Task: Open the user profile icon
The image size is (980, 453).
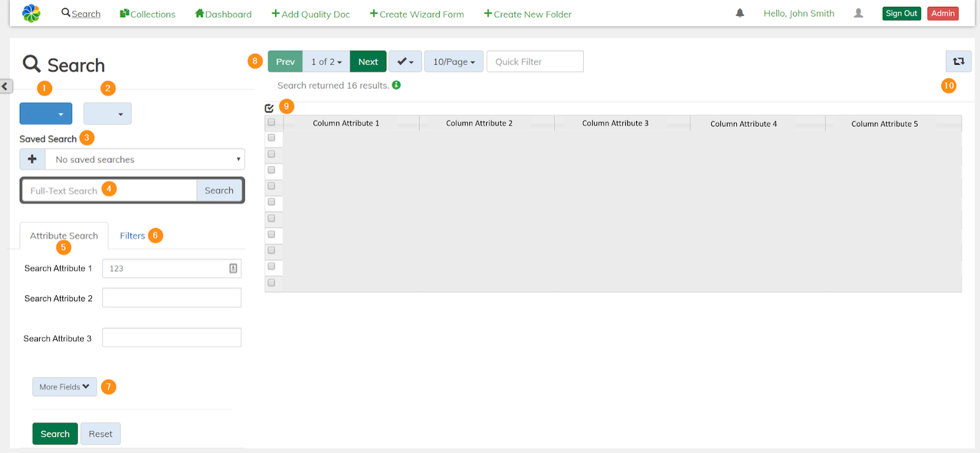Action: tap(858, 13)
